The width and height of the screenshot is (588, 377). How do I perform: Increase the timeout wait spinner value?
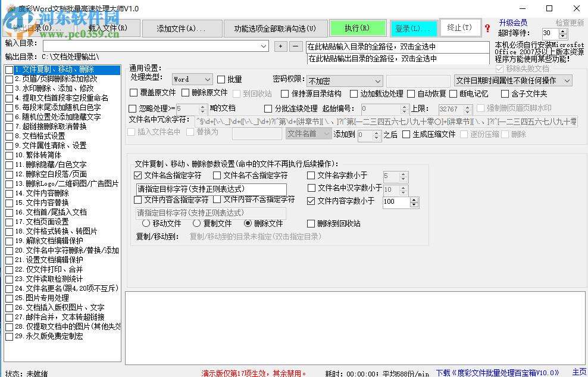(x=563, y=31)
